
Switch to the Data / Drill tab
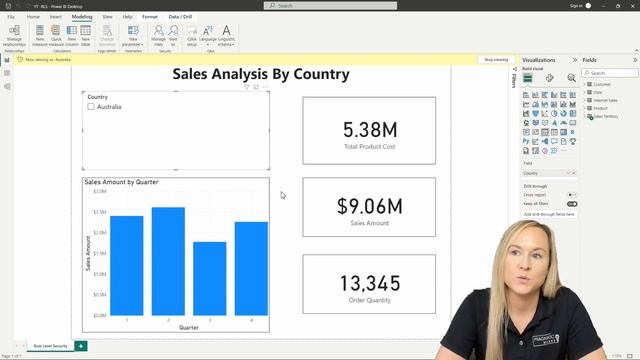pos(180,17)
